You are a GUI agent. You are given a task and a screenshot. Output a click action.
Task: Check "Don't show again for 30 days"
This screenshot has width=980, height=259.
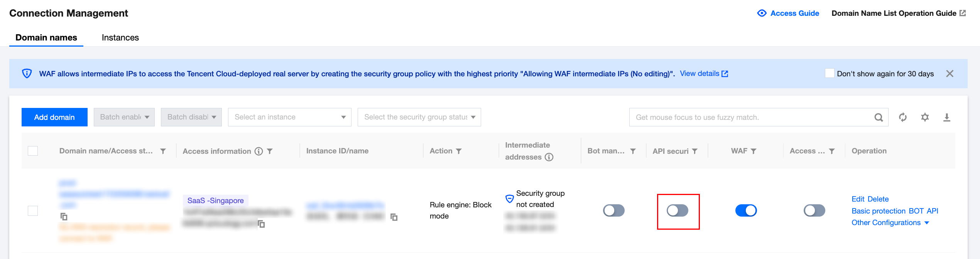(830, 73)
